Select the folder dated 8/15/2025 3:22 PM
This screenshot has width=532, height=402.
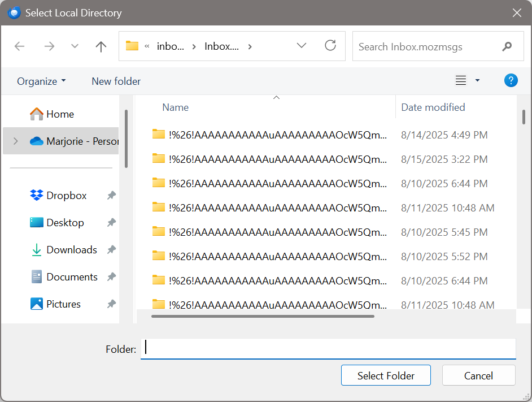point(278,159)
